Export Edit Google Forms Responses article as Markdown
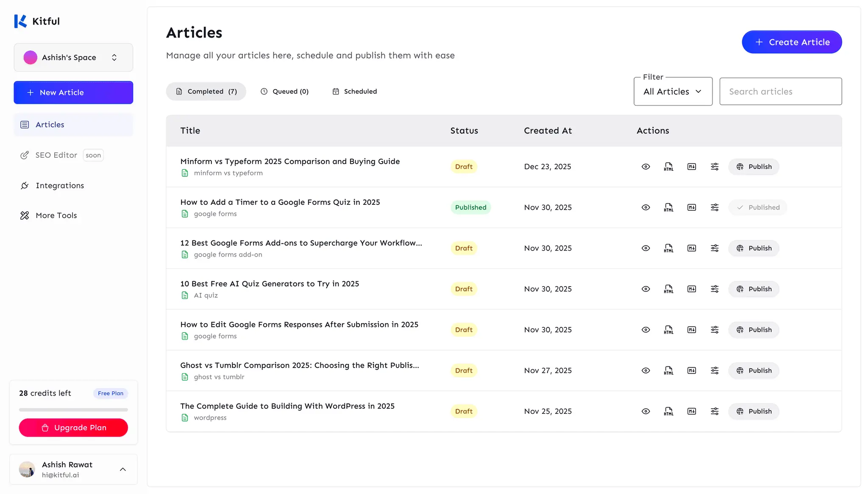 [x=692, y=329]
